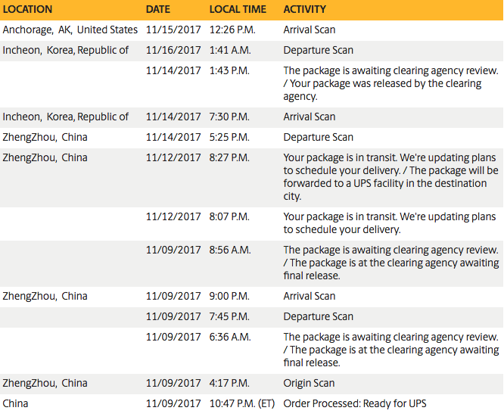Image resolution: width=504 pixels, height=420 pixels.
Task: Click the 12:26 P.M. time entry
Action: 233,30
